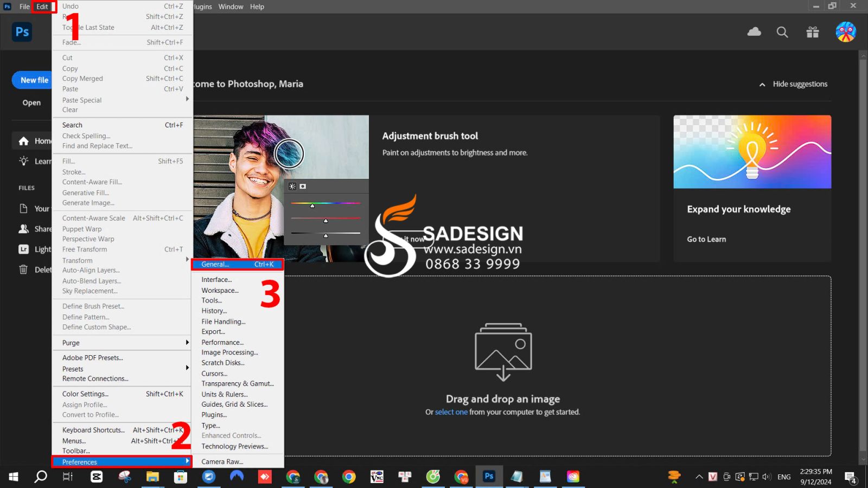Open Microsoft Store from the taskbar
Image resolution: width=868 pixels, height=488 pixels.
(x=181, y=477)
